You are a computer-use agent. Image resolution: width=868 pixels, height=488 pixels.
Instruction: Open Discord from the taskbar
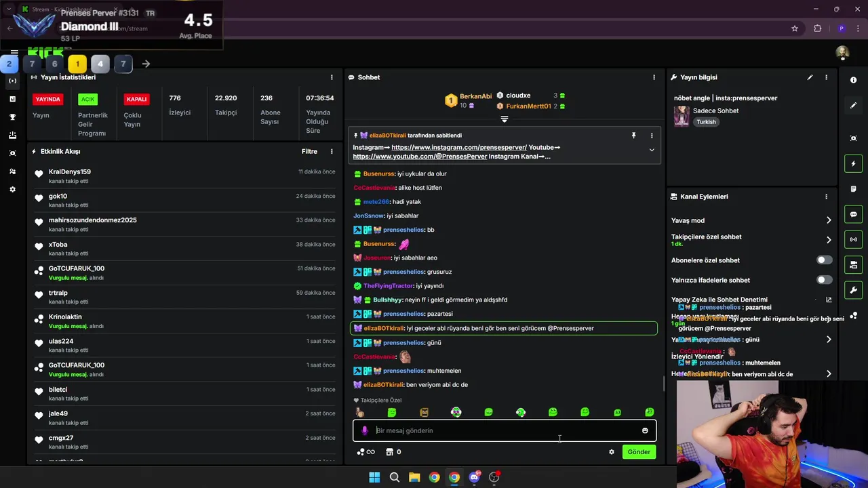(475, 477)
